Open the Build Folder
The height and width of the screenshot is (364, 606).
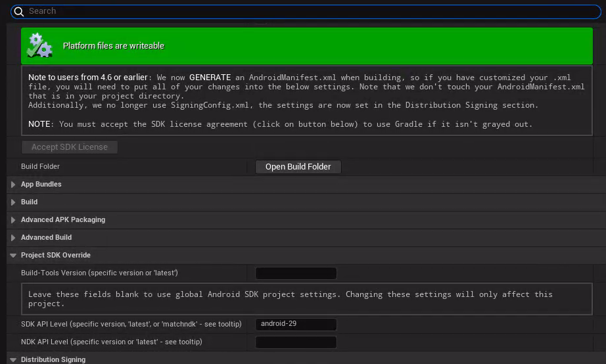298,166
